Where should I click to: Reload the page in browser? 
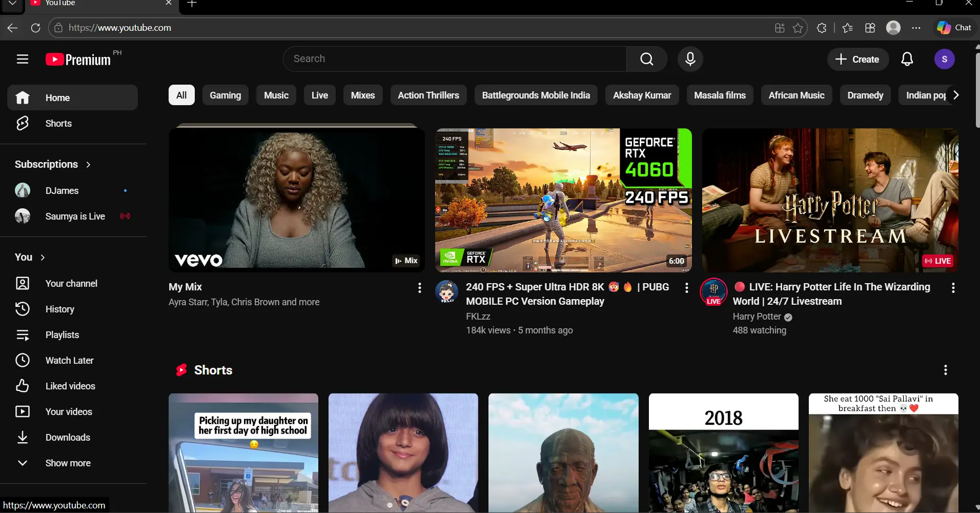35,28
